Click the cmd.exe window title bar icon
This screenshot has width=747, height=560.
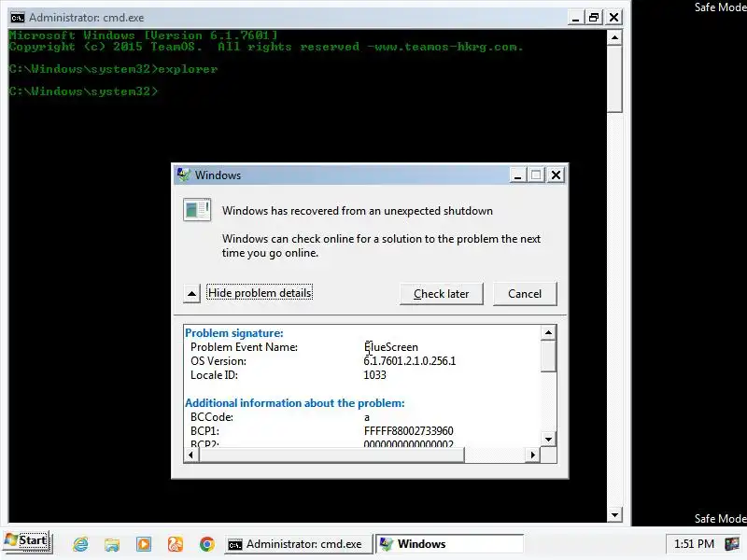tap(18, 18)
